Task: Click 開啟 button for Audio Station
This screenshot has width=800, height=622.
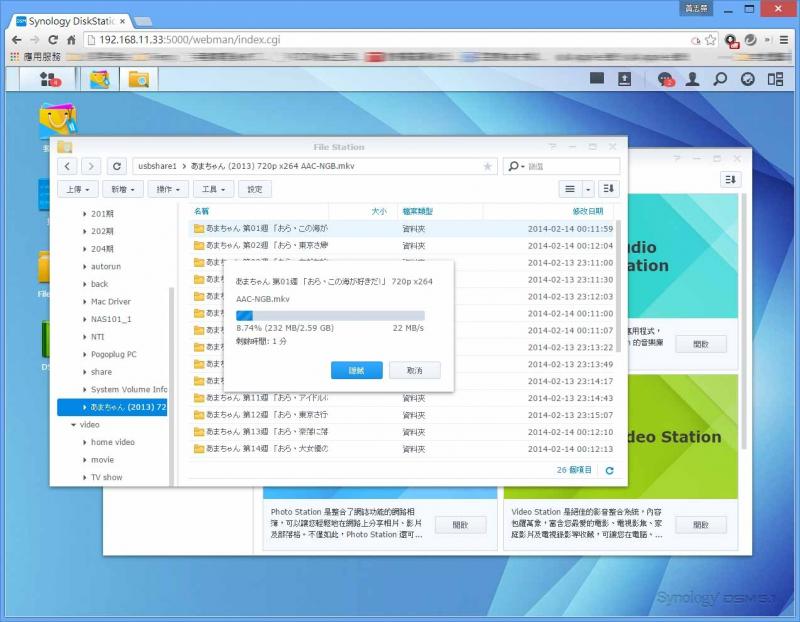Action: 701,344
